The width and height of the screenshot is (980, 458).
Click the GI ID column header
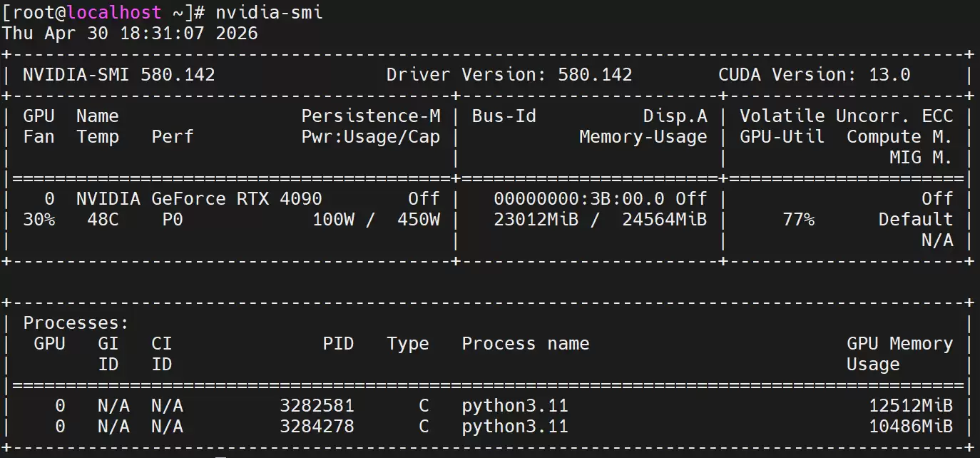click(108, 354)
